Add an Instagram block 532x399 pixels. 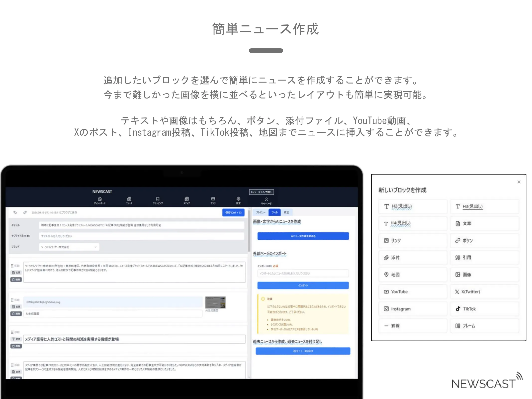(x=413, y=309)
